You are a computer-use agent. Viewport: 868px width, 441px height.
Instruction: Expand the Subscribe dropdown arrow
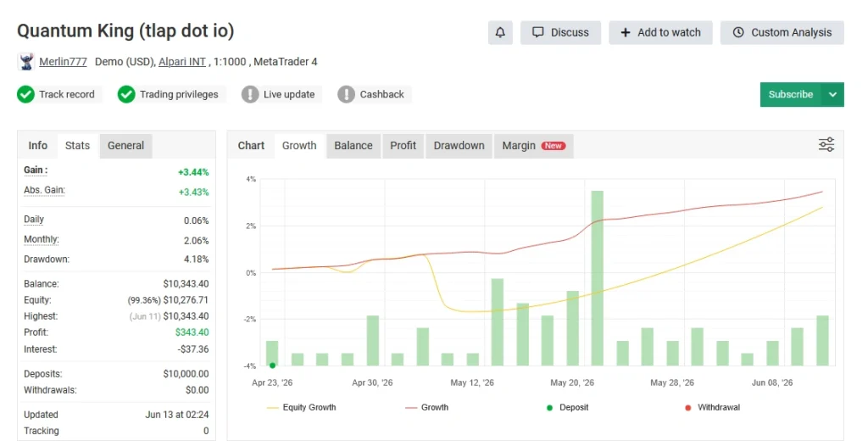(x=832, y=95)
